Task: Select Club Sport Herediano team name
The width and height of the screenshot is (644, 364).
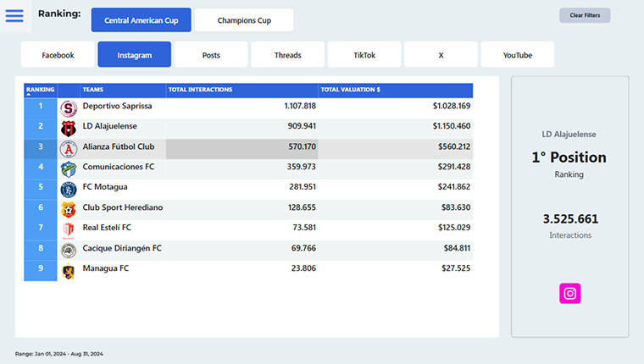Action: pyautogui.click(x=123, y=207)
